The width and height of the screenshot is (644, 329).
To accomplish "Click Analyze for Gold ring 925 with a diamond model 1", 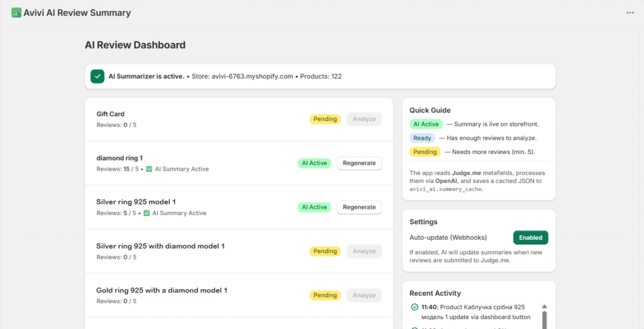I will pyautogui.click(x=364, y=295).
